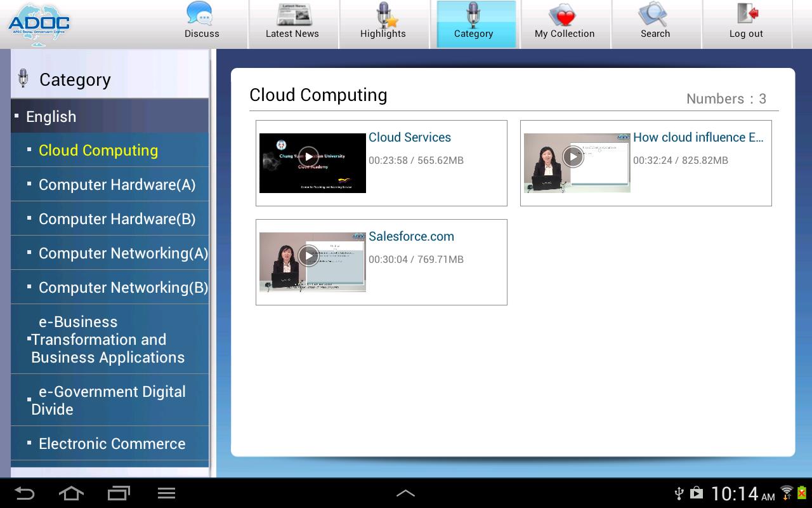Click the Cloud Computing page heading
Screen dimensions: 812x508
coord(318,95)
